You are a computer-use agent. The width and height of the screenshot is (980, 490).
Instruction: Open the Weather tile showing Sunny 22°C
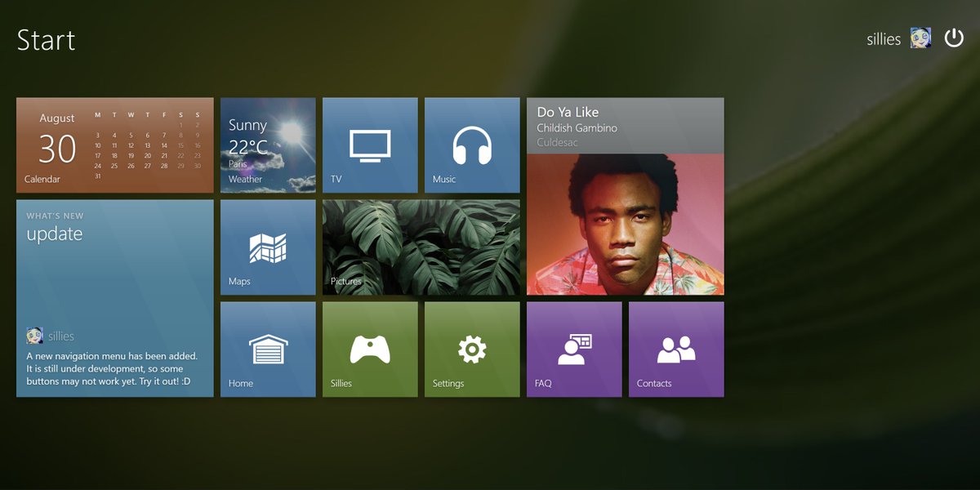(268, 145)
